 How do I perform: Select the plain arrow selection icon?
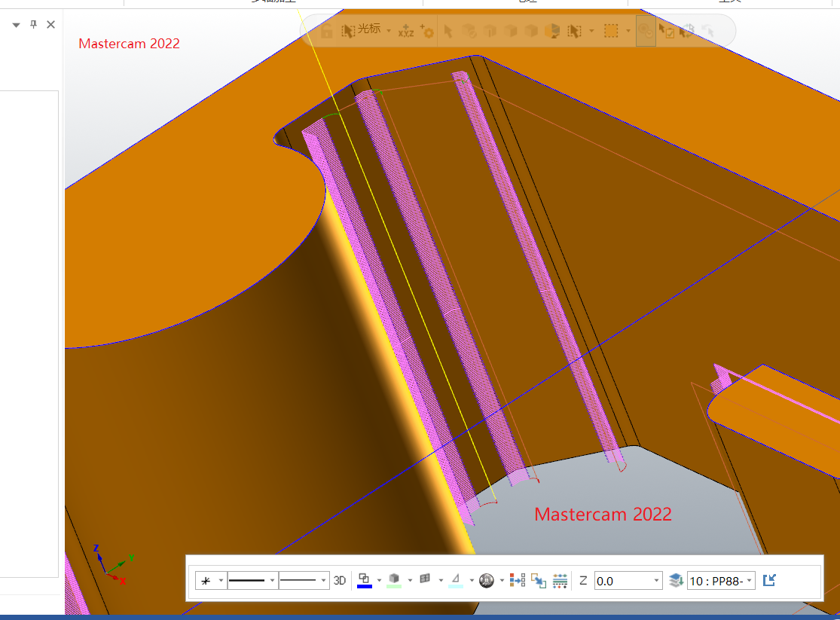[x=448, y=31]
